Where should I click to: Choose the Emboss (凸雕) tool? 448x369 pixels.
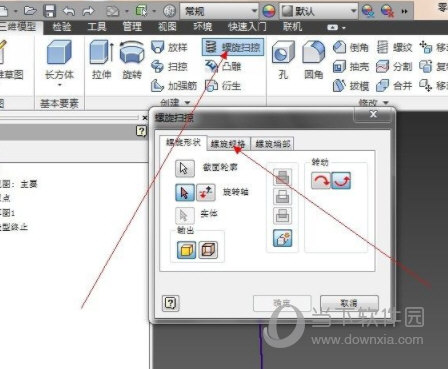(x=223, y=67)
